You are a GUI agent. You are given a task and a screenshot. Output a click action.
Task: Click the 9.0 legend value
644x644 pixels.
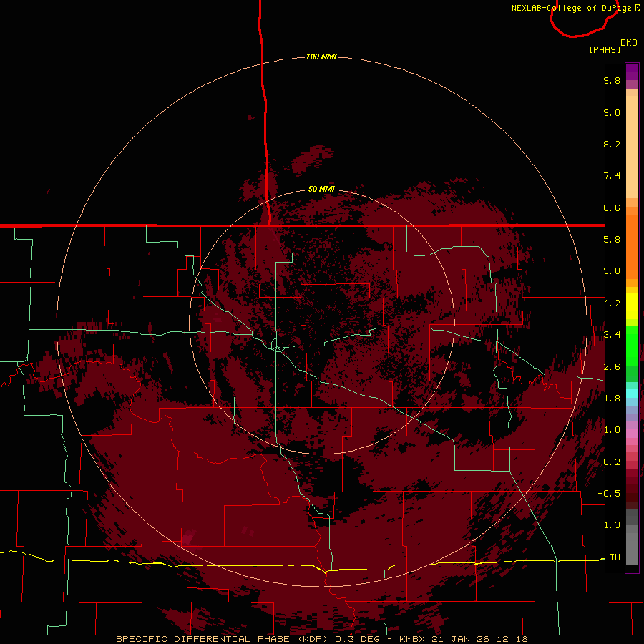(612, 112)
